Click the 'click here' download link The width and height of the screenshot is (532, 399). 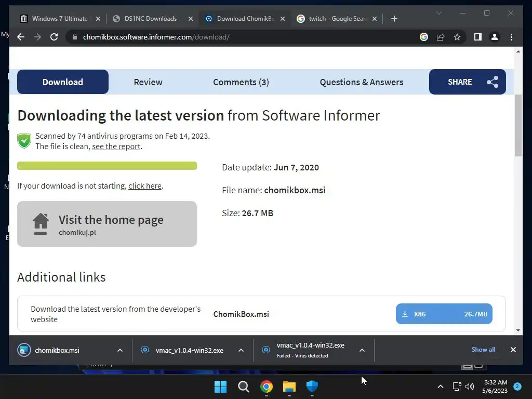click(x=145, y=186)
